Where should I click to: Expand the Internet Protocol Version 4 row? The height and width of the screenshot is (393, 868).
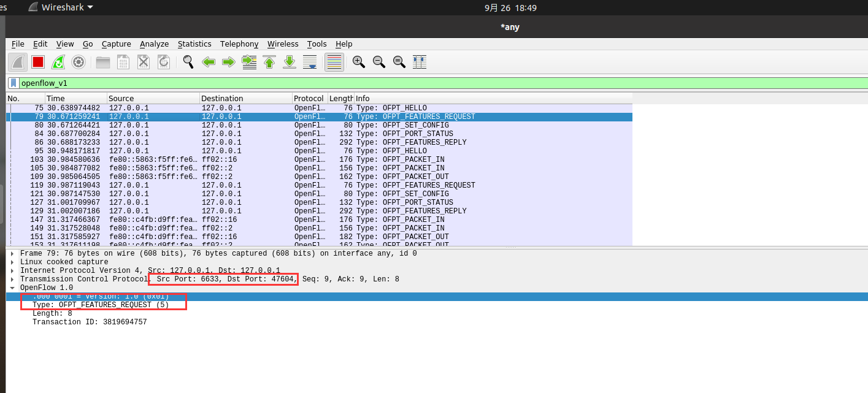12,270
